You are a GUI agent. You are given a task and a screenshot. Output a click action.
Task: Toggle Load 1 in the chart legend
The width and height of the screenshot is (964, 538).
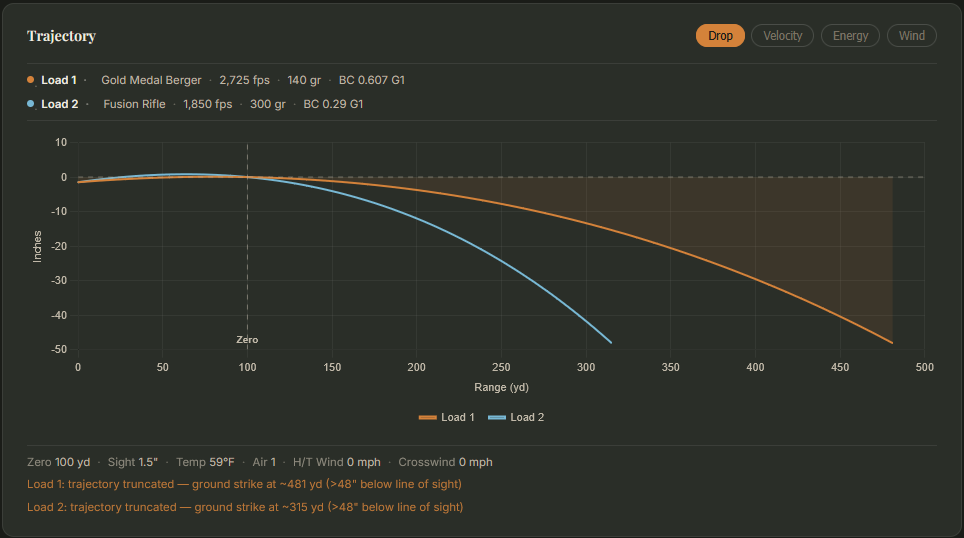447,417
